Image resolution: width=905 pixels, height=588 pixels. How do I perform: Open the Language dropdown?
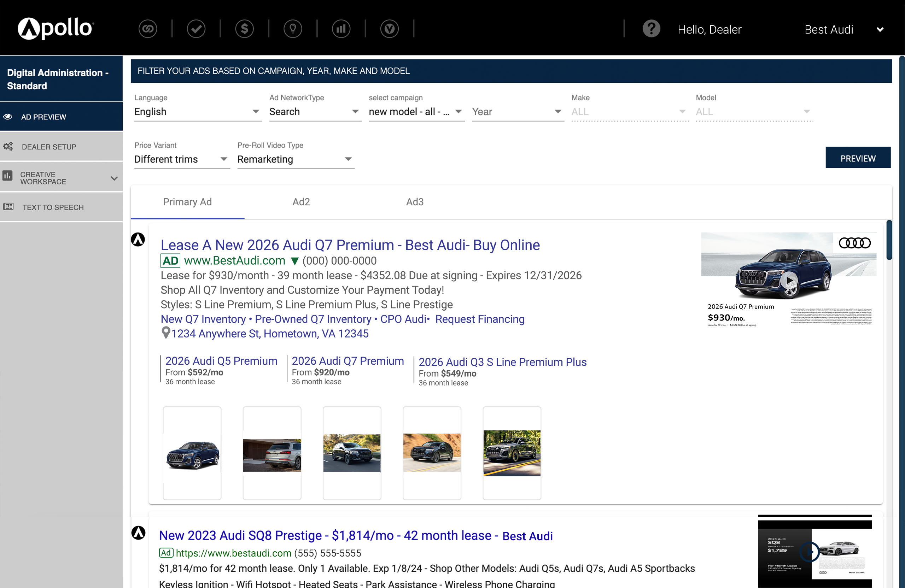pos(197,112)
